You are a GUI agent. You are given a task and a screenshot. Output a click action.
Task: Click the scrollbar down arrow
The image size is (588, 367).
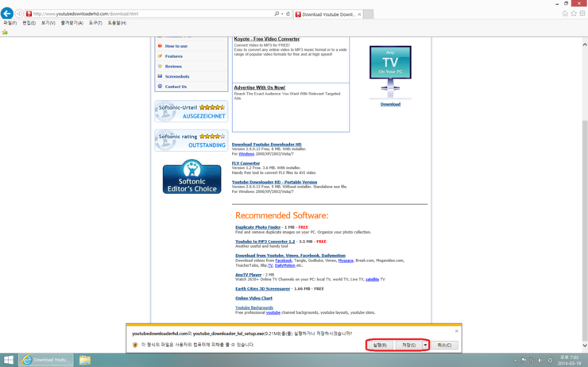pos(585,346)
